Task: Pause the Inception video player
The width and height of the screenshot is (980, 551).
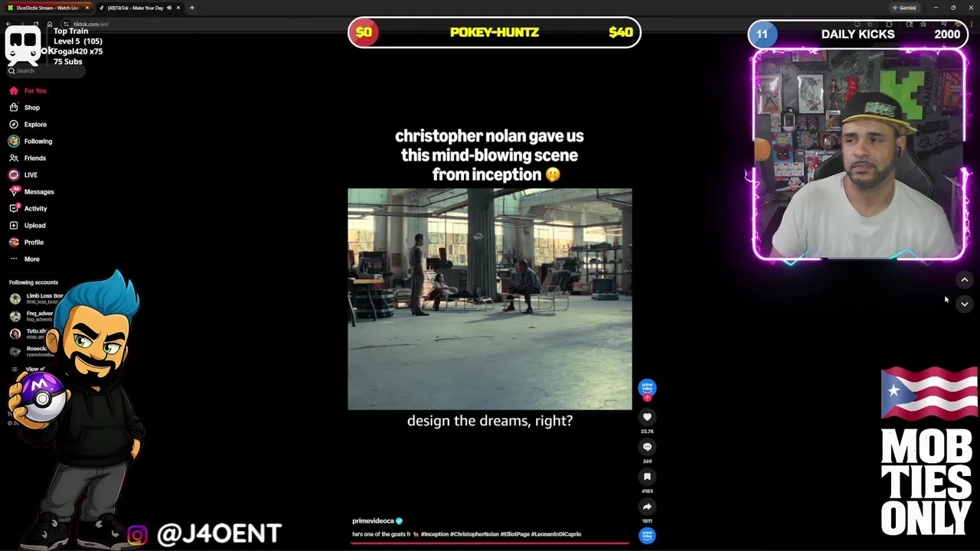Action: tap(490, 299)
